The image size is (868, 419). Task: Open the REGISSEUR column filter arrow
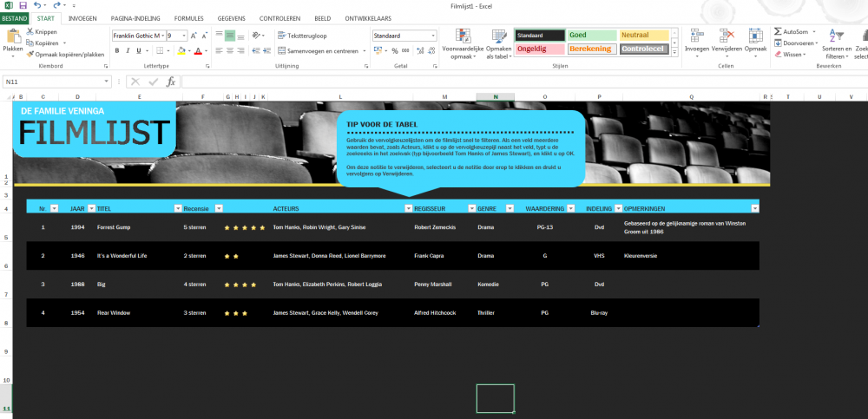(x=471, y=209)
